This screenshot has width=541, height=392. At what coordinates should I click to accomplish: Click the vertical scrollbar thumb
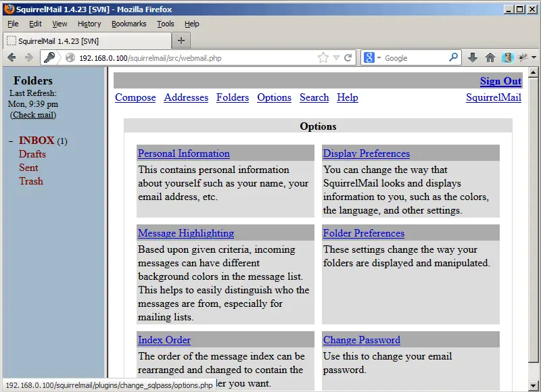coord(533,220)
